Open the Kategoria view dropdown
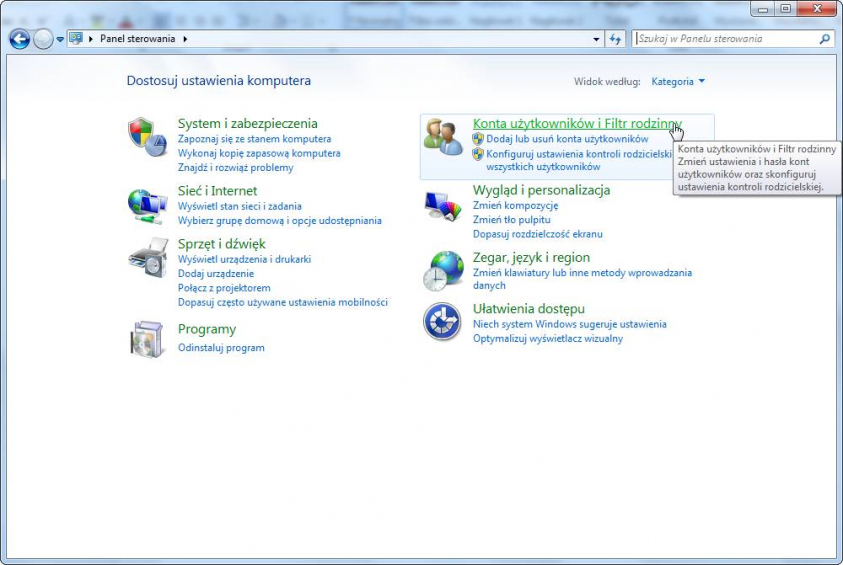 (678, 81)
